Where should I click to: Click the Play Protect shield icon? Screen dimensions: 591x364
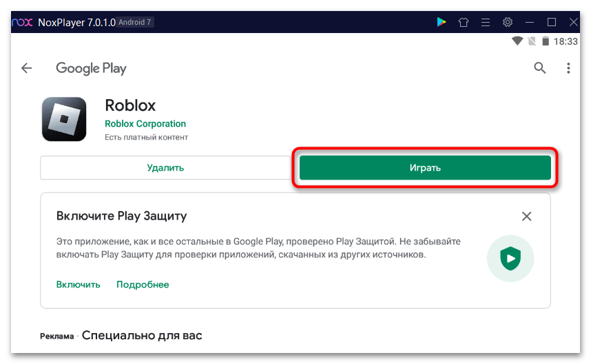[x=510, y=259]
